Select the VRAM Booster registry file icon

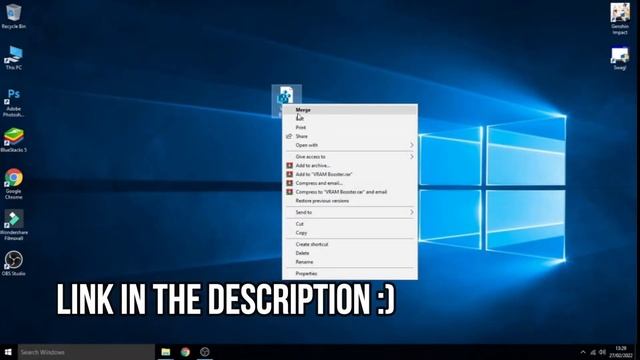point(286,96)
